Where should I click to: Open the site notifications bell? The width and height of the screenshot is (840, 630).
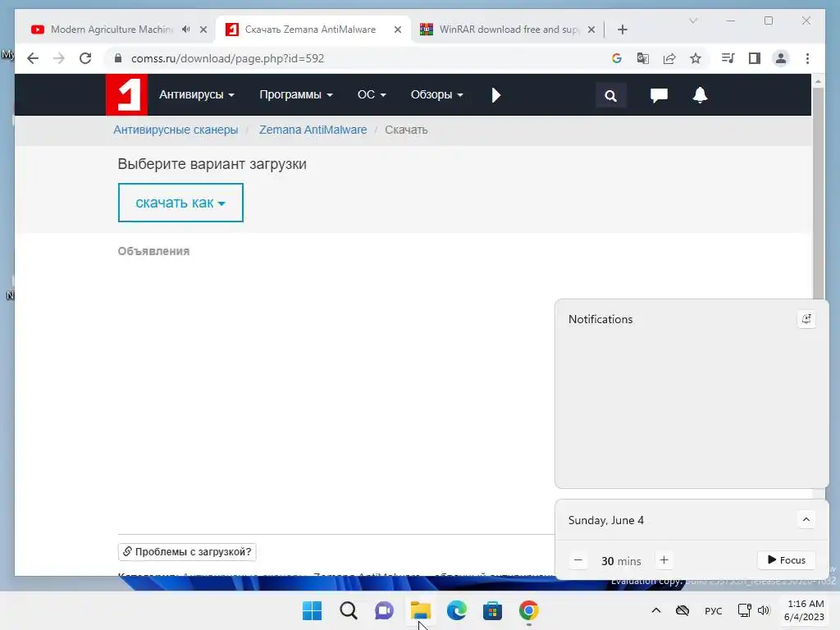(x=700, y=95)
